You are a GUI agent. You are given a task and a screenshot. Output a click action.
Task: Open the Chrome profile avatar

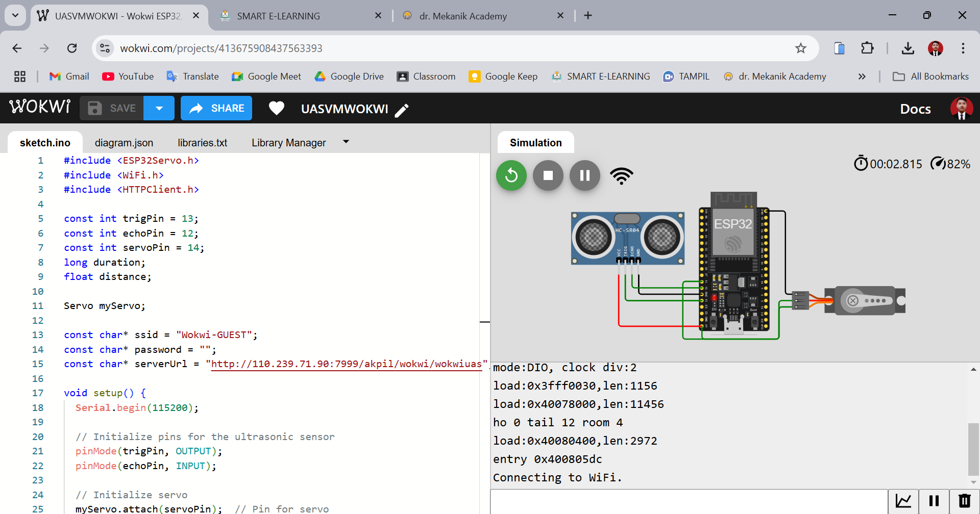[x=936, y=48]
